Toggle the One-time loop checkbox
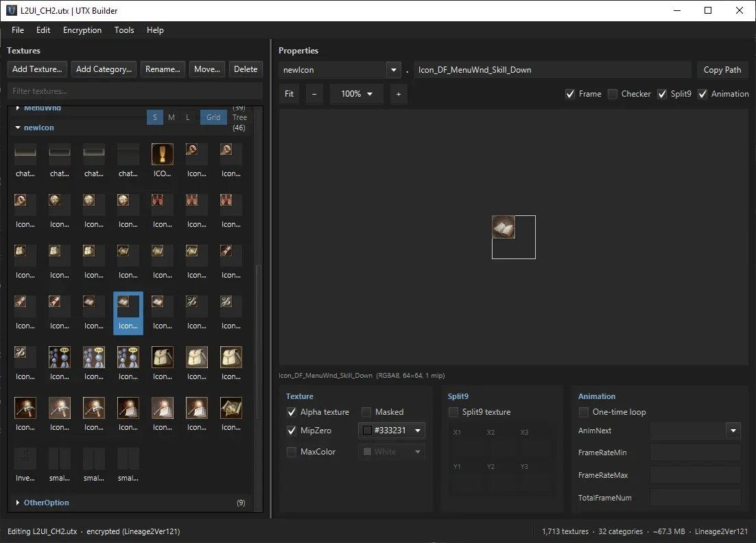 [x=583, y=412]
